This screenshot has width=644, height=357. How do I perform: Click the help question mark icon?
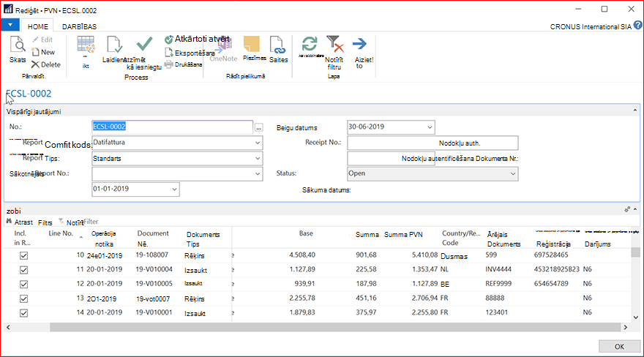[638, 25]
